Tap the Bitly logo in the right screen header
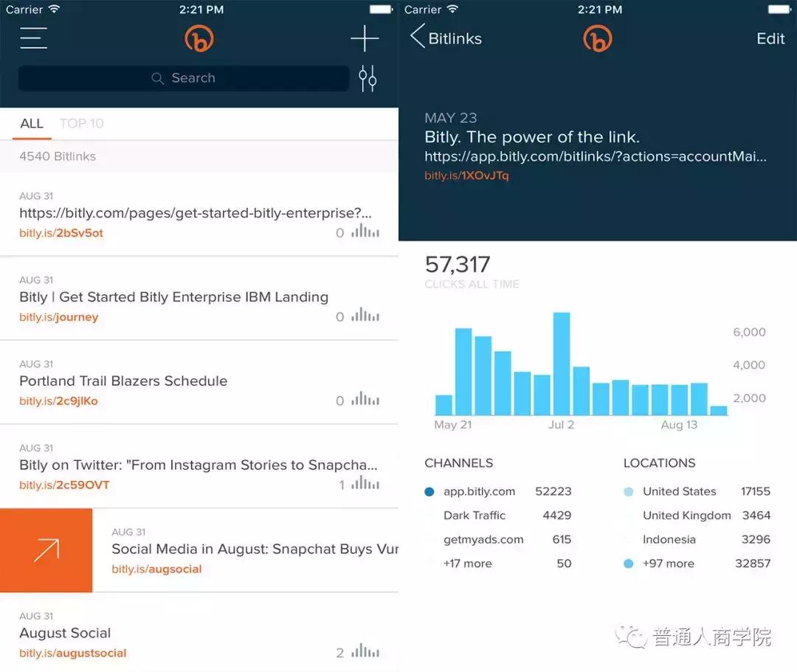Image resolution: width=797 pixels, height=672 pixels. [597, 38]
